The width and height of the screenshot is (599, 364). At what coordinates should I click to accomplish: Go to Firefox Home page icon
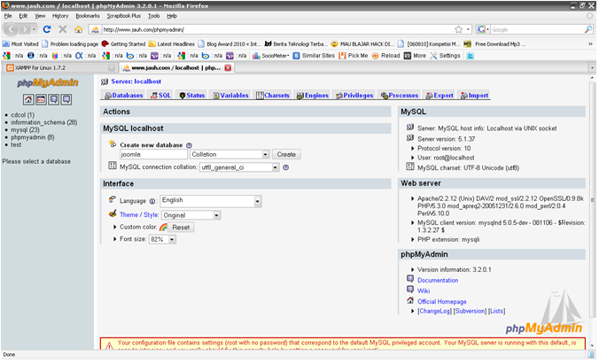[78, 29]
